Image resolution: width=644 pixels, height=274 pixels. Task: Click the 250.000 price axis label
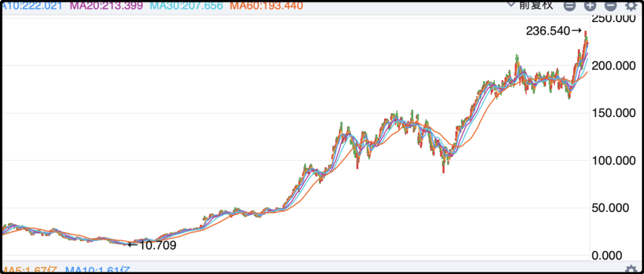614,19
